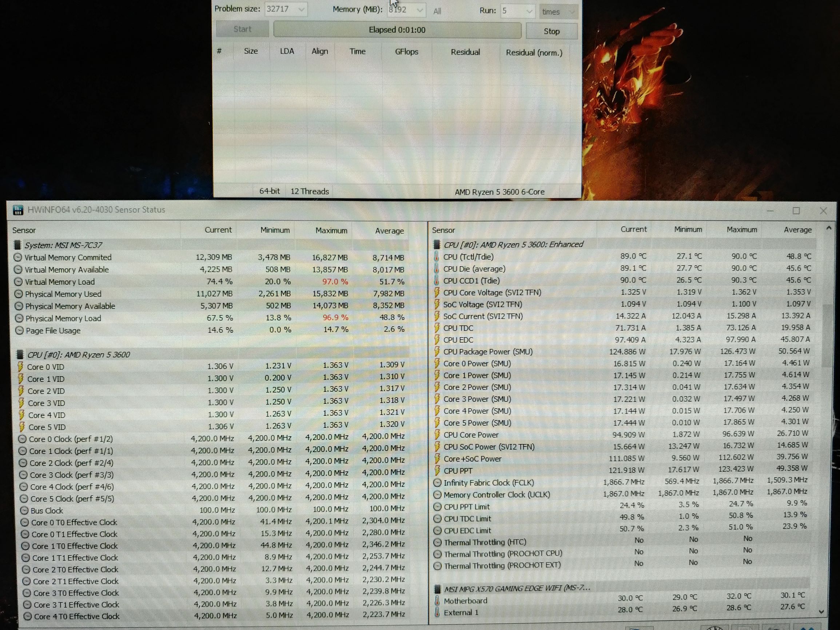Click the Stop button in the stress test

pyautogui.click(x=552, y=32)
